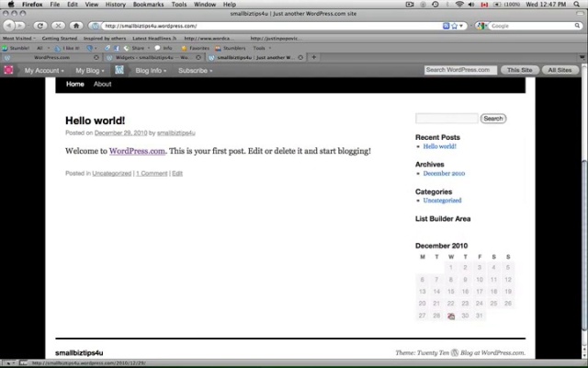This screenshot has width=588, height=368.
Task: Reload the page with the refresh icon
Action: (x=40, y=26)
